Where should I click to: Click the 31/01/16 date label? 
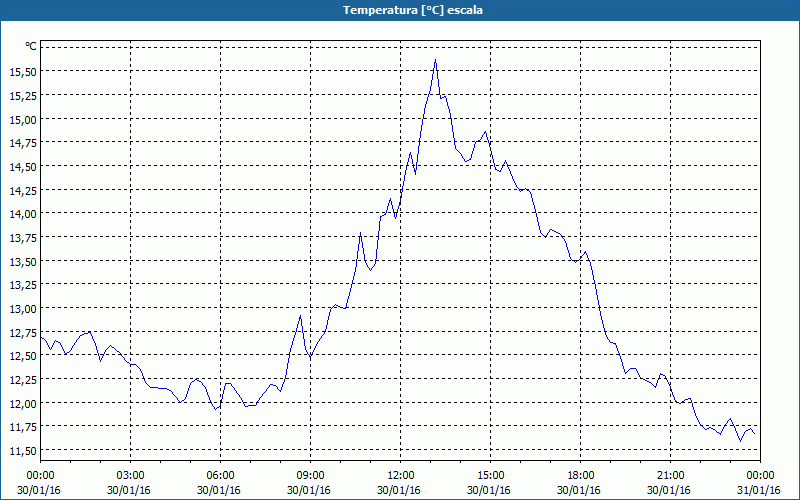point(759,490)
